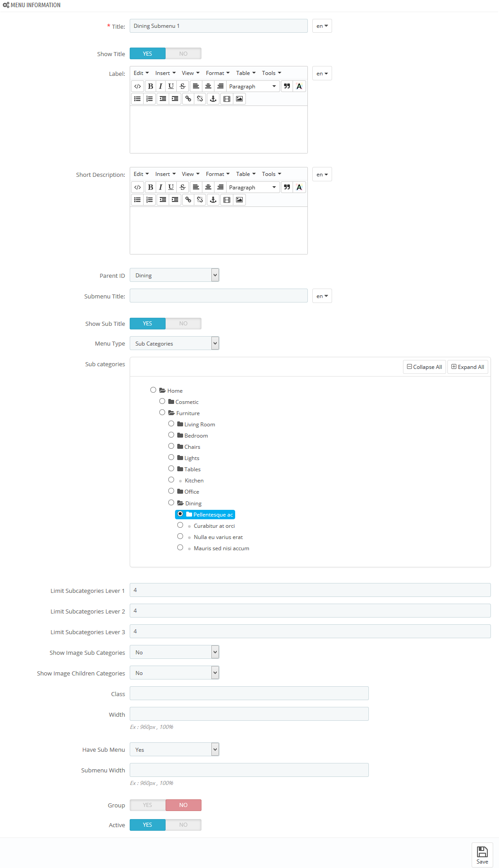Click the Save icon button

tap(482, 855)
